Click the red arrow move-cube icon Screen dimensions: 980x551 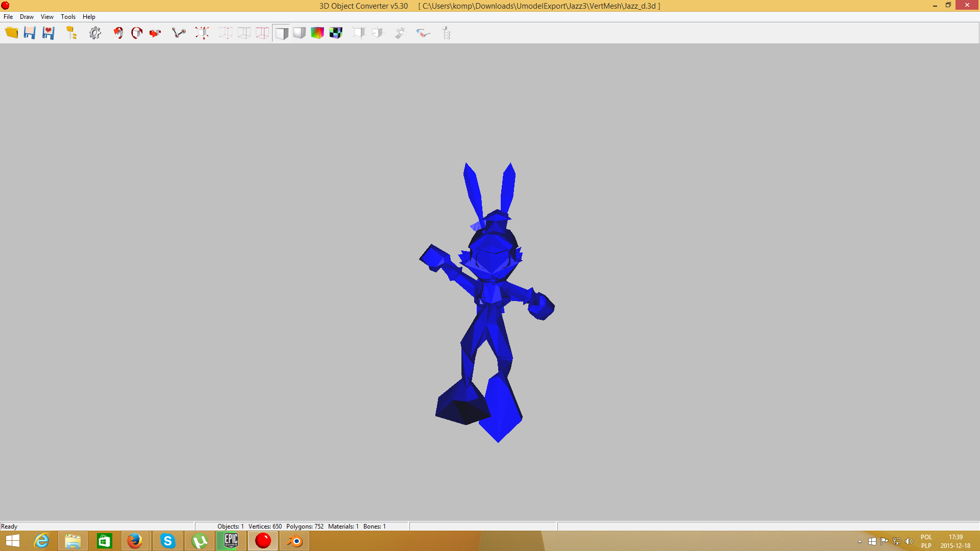pos(155,33)
